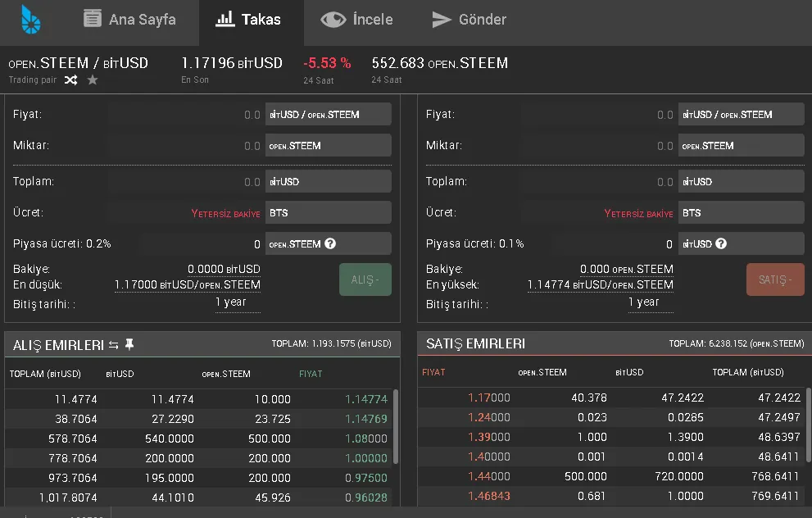Click the buy orders FİYAT column header
The width and height of the screenshot is (812, 518).
tap(311, 374)
